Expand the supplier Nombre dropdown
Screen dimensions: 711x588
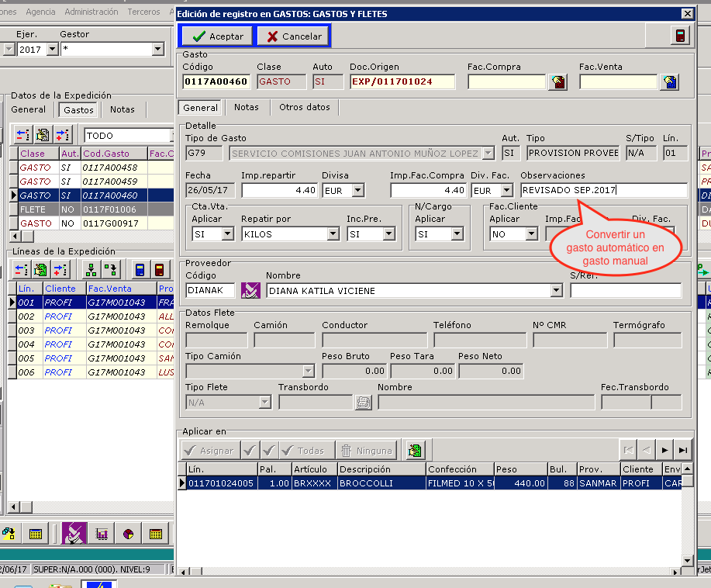pyautogui.click(x=555, y=290)
